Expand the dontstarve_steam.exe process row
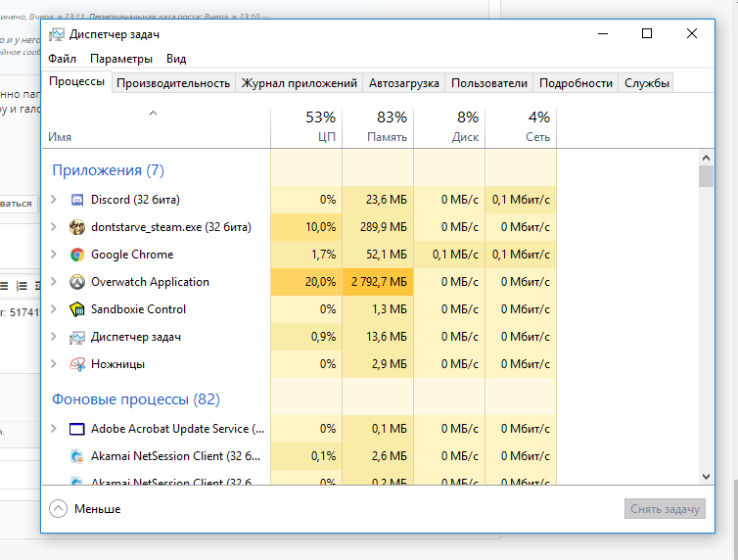 coord(54,227)
